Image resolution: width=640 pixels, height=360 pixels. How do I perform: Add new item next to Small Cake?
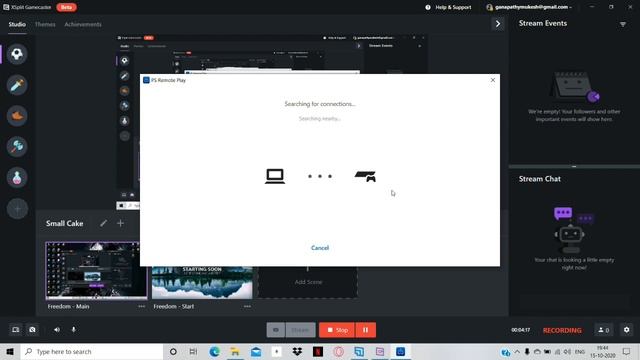[120, 223]
